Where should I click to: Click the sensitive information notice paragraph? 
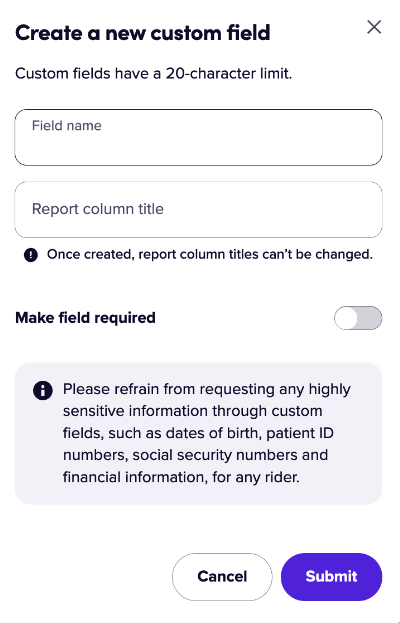coord(207,433)
